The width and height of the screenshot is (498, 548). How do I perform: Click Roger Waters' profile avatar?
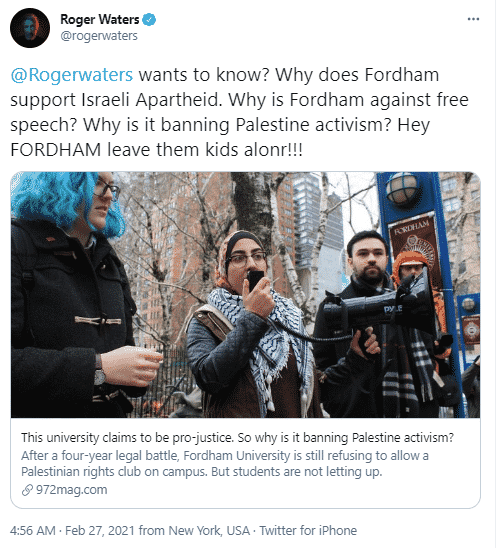tap(30, 28)
